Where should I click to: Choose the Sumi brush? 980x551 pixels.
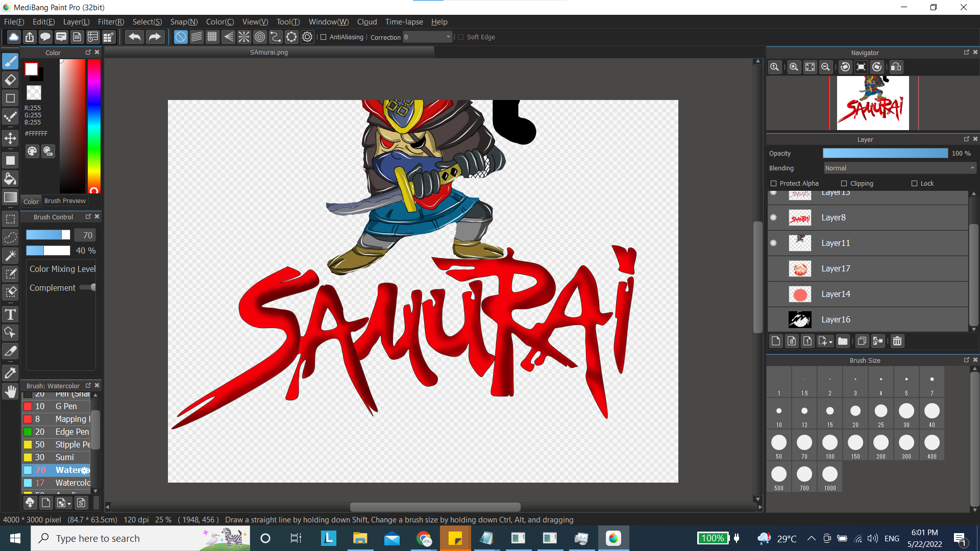click(x=56, y=457)
